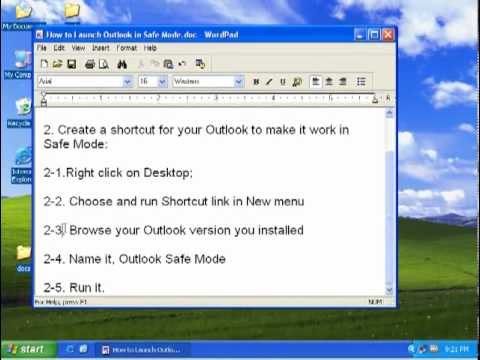This screenshot has width=480, height=360.
Task: Click the scrollbar up arrow
Action: pyautogui.click(x=389, y=114)
